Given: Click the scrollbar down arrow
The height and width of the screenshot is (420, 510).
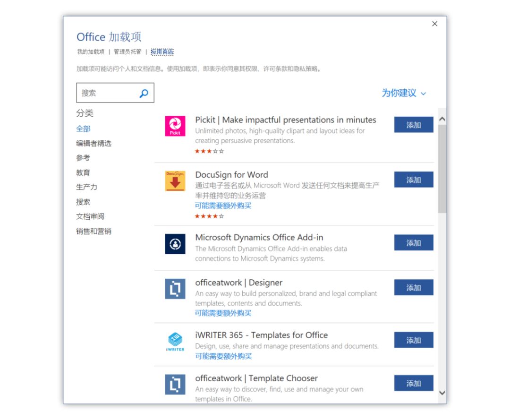Looking at the screenshot, I should pos(442,393).
